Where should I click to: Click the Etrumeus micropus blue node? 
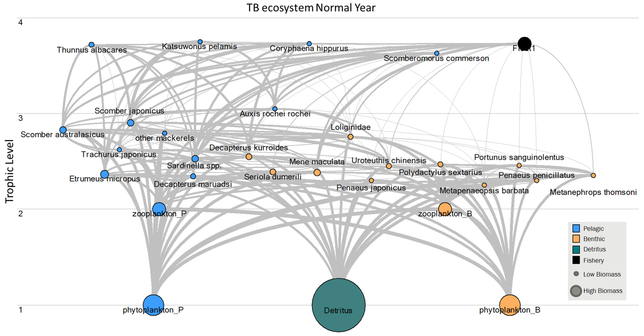104,174
